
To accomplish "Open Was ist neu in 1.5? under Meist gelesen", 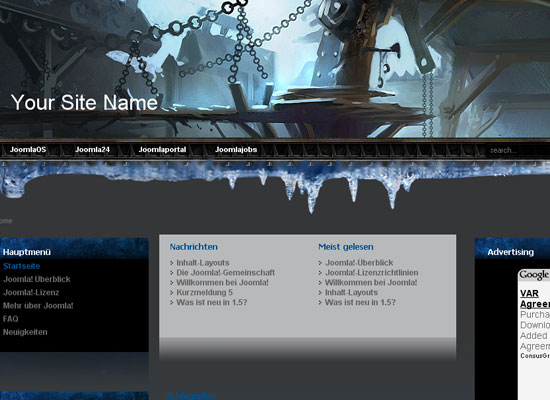I will coord(360,302).
